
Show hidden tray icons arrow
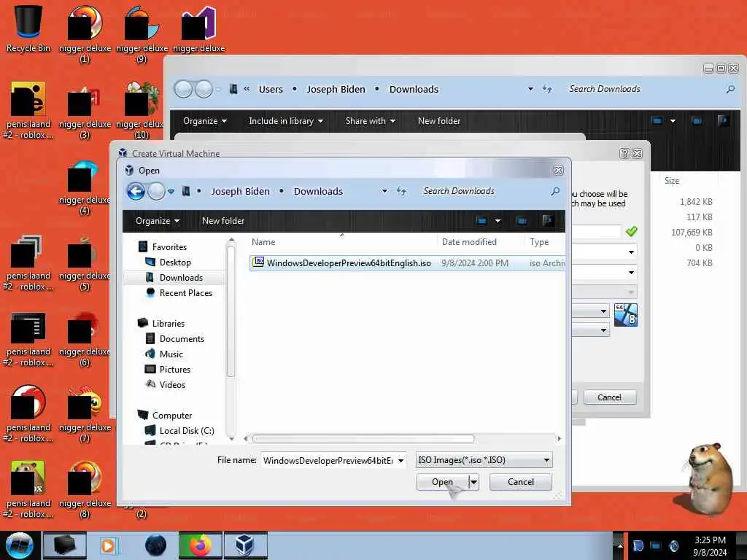point(620,545)
